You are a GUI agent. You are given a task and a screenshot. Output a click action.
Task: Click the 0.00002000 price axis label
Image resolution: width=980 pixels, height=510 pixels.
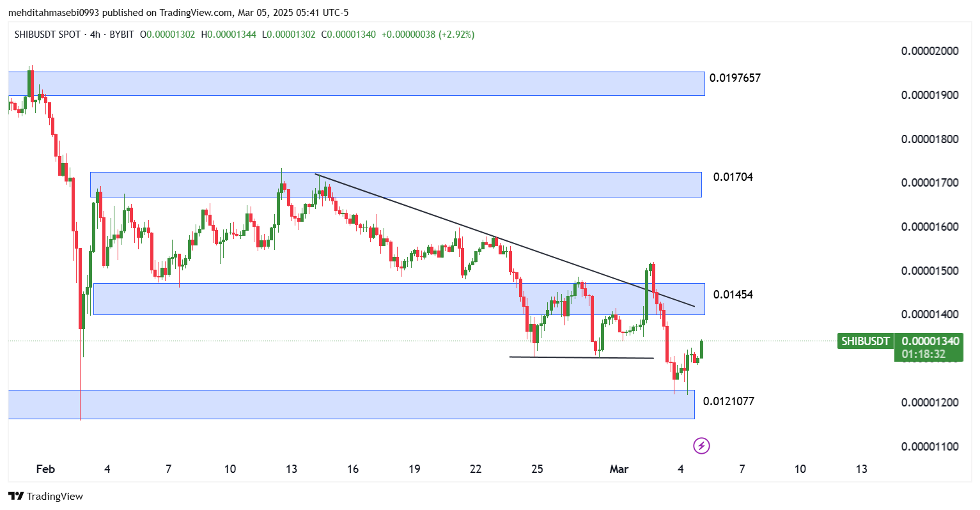coord(929,51)
